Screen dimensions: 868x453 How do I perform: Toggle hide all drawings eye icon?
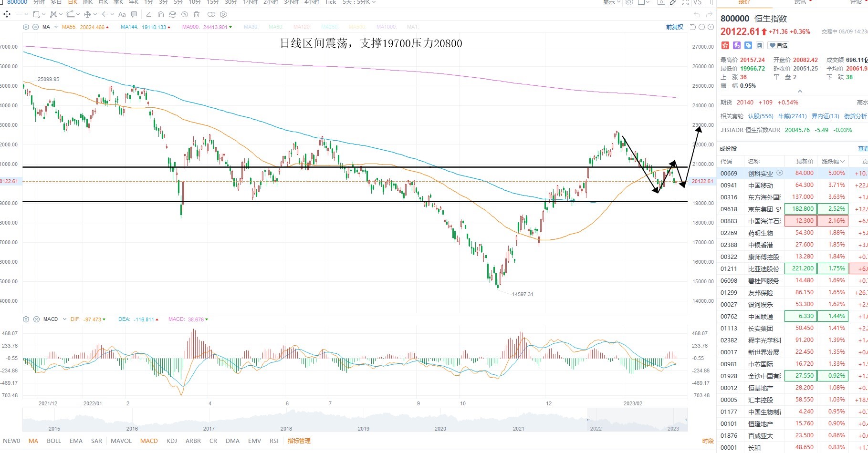[x=185, y=14]
